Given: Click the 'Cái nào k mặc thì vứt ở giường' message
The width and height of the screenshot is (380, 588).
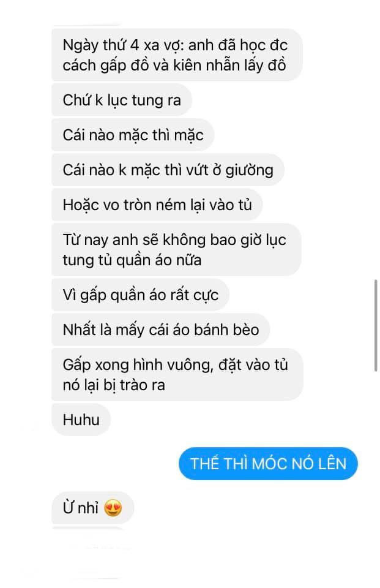Looking at the screenshot, I should (168, 170).
